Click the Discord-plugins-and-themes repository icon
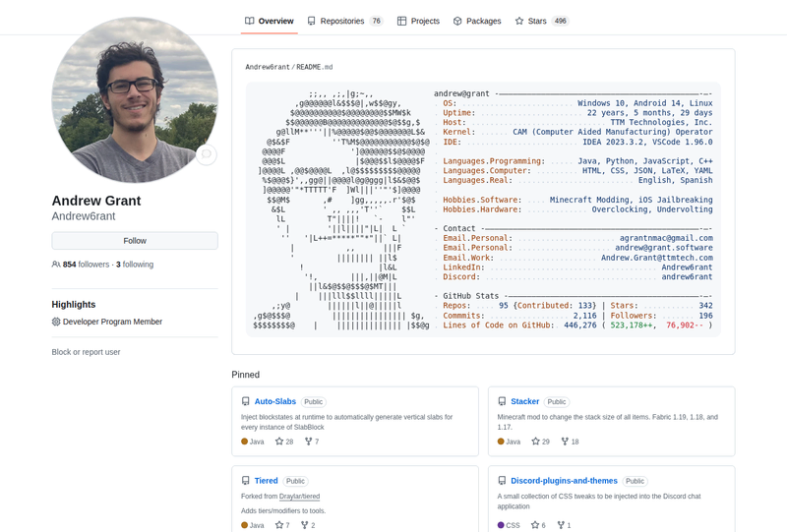The height and width of the screenshot is (532, 787). click(502, 481)
